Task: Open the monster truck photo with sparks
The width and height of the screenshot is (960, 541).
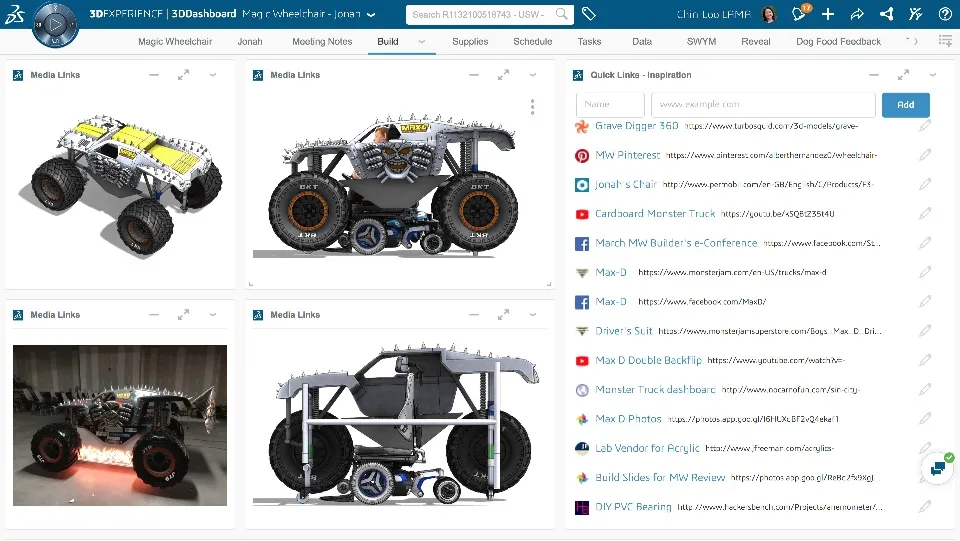Action: coord(120,425)
